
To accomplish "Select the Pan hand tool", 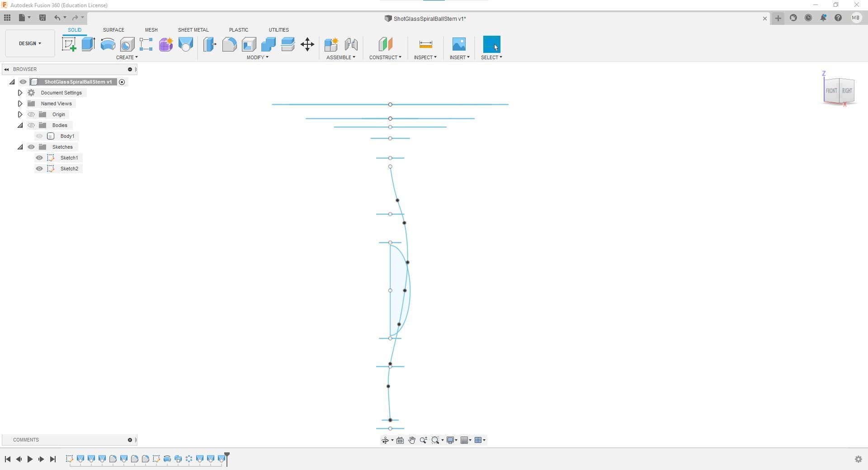I will (x=411, y=440).
